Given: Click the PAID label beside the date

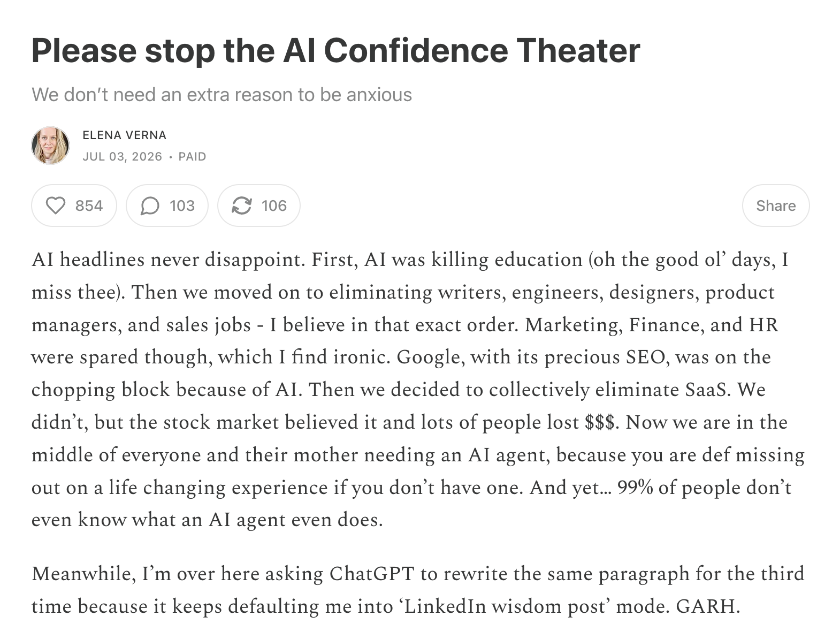Looking at the screenshot, I should [192, 156].
